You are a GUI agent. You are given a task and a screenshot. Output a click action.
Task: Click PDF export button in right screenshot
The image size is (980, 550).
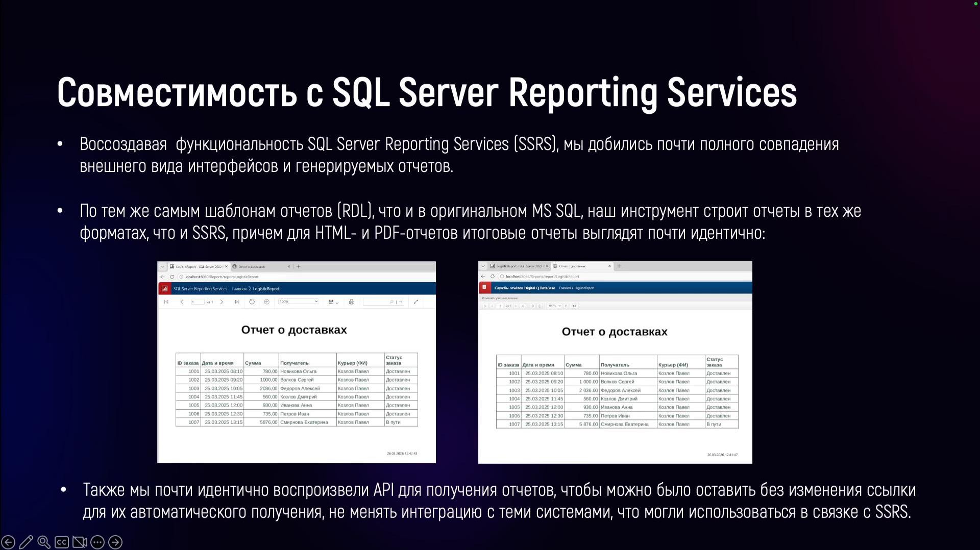[574, 306]
